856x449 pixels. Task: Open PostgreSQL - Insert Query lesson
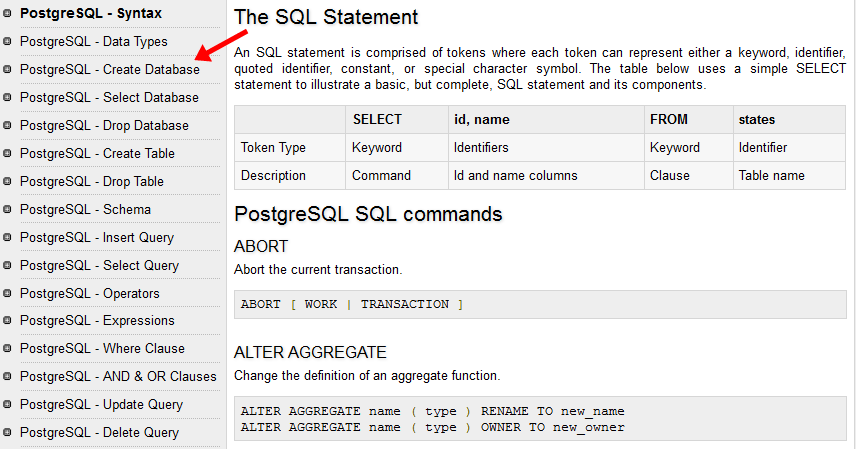pos(96,238)
